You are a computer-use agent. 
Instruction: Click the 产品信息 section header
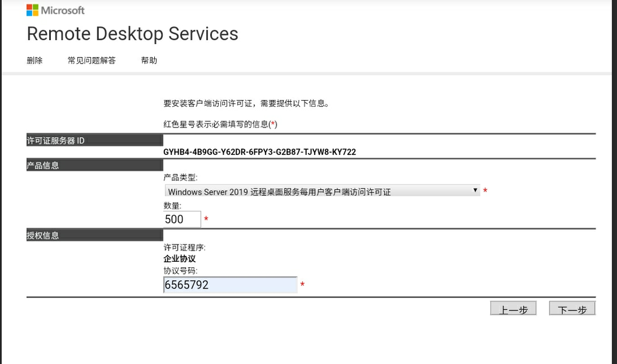[x=95, y=165]
